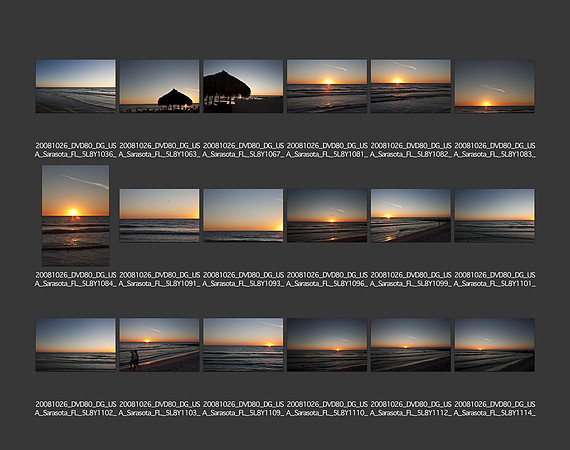
Task: Select 5L8Y1103 thumbnail with couple walking
Action: [x=159, y=345]
